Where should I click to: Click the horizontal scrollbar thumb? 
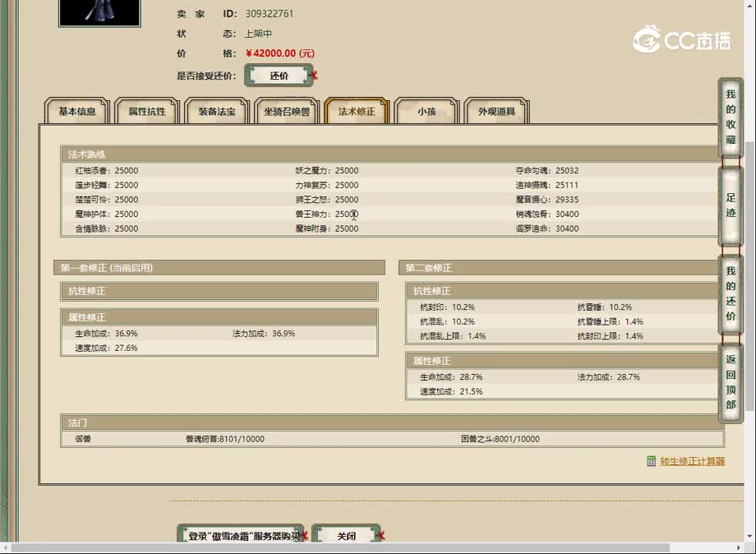(x=340, y=548)
